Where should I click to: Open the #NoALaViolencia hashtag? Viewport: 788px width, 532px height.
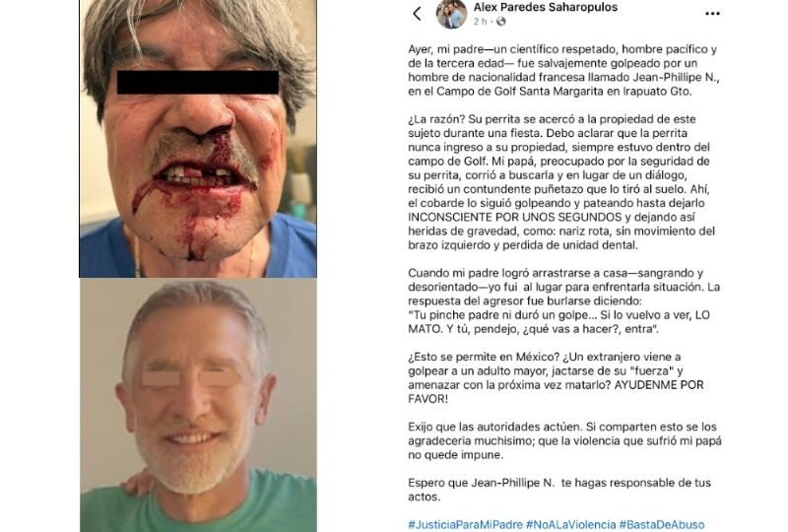coord(571,524)
